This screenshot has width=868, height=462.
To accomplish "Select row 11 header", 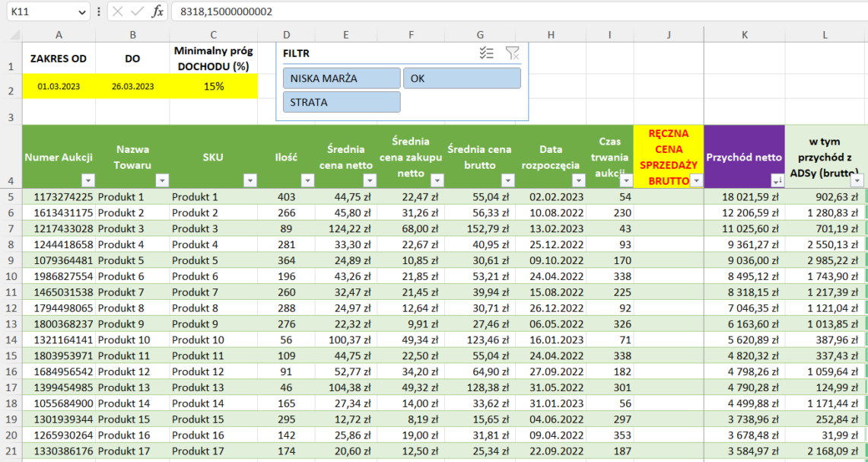I will [11, 292].
